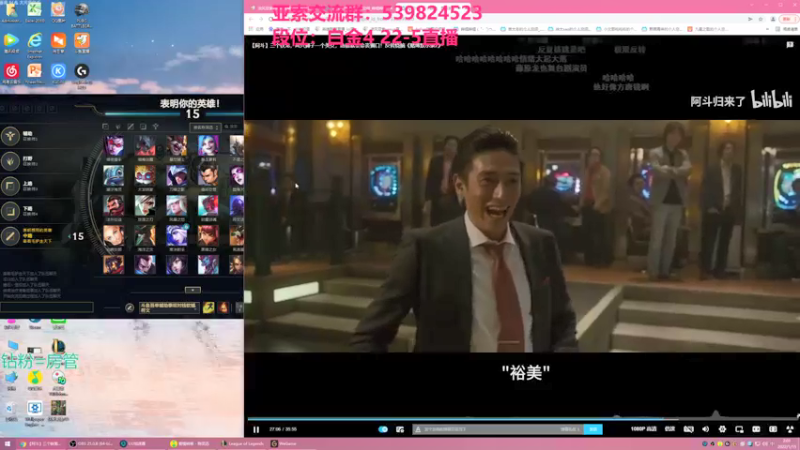Screen dimensions: 800x450
Task: Open the Windows Start menu
Action: click(x=7, y=444)
